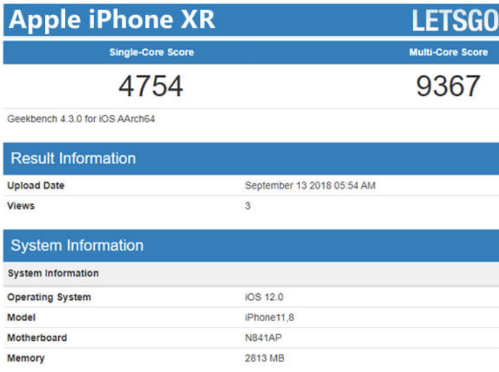The image size is (499, 372).
Task: Click the '2813 MB' memory value
Action: [x=265, y=359]
